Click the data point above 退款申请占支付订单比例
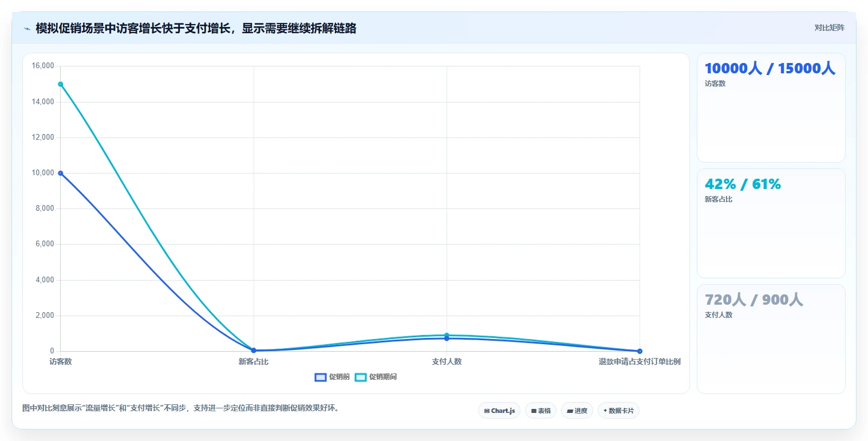868x441 pixels. [640, 351]
